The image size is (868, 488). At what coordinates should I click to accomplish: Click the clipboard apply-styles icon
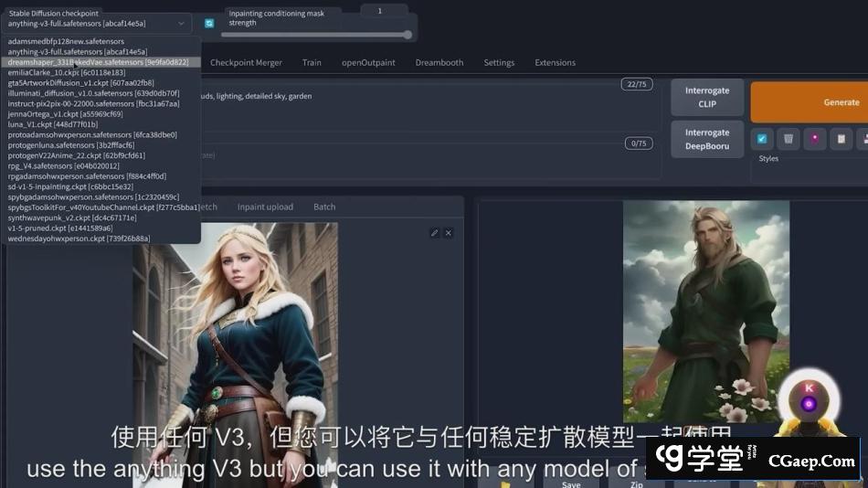point(841,139)
